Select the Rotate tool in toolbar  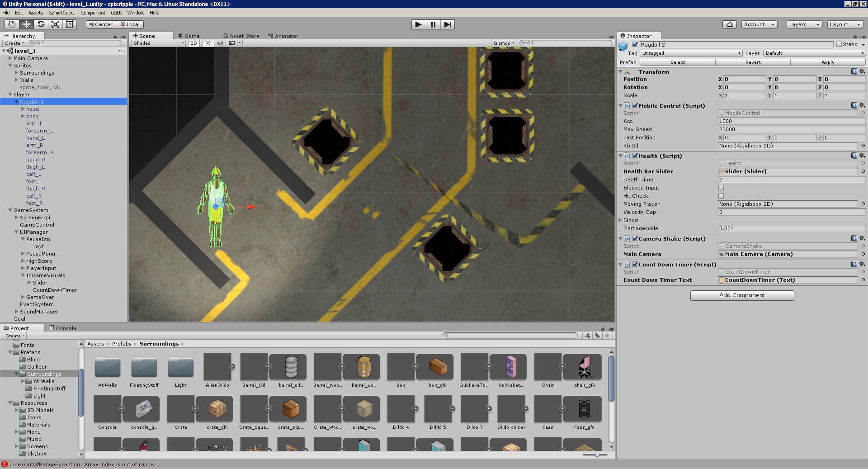[41, 24]
